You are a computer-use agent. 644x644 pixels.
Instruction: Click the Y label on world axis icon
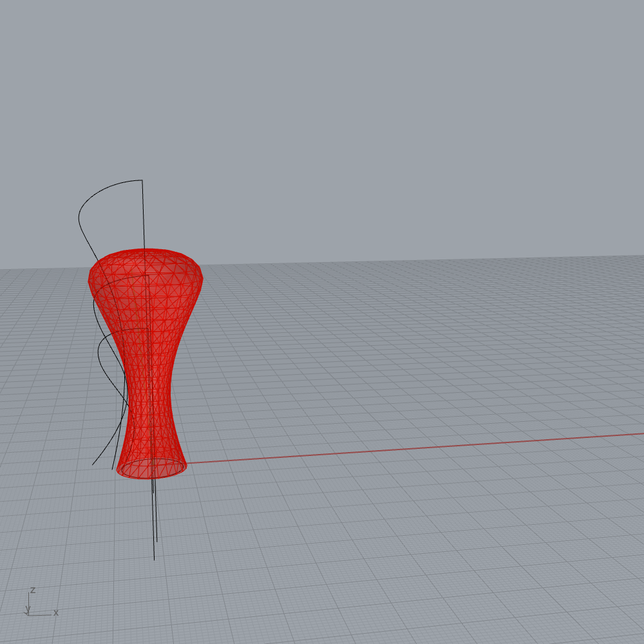pos(28,609)
